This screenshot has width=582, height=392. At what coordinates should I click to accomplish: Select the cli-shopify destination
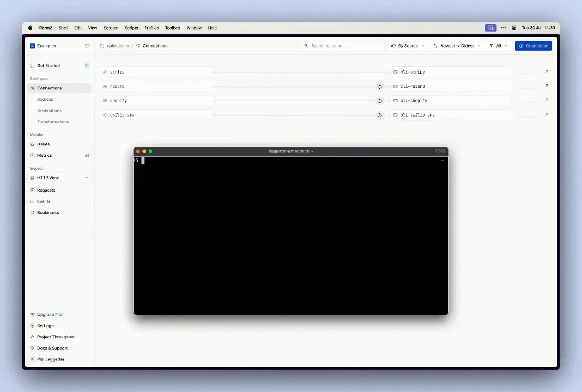[450, 101]
